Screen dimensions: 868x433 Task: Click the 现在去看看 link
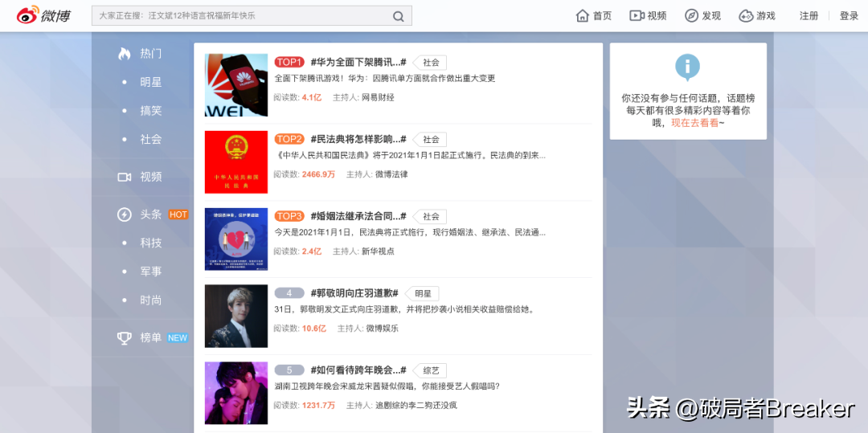click(694, 123)
